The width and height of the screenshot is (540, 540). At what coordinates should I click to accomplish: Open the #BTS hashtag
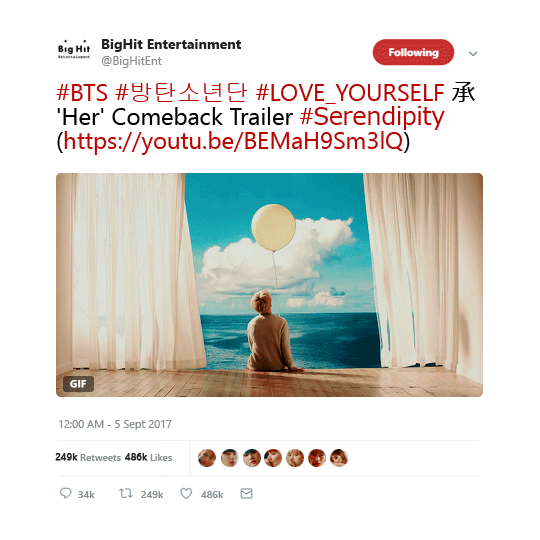[82, 92]
